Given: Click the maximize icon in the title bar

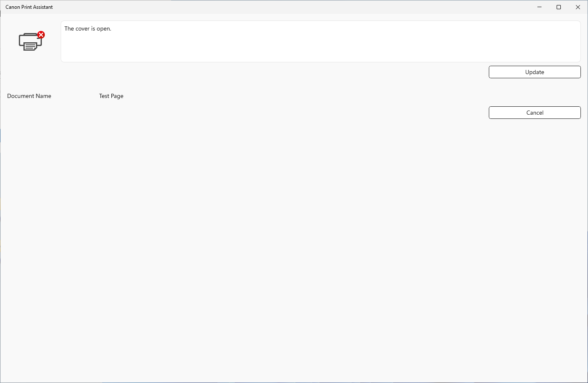Looking at the screenshot, I should click(559, 7).
